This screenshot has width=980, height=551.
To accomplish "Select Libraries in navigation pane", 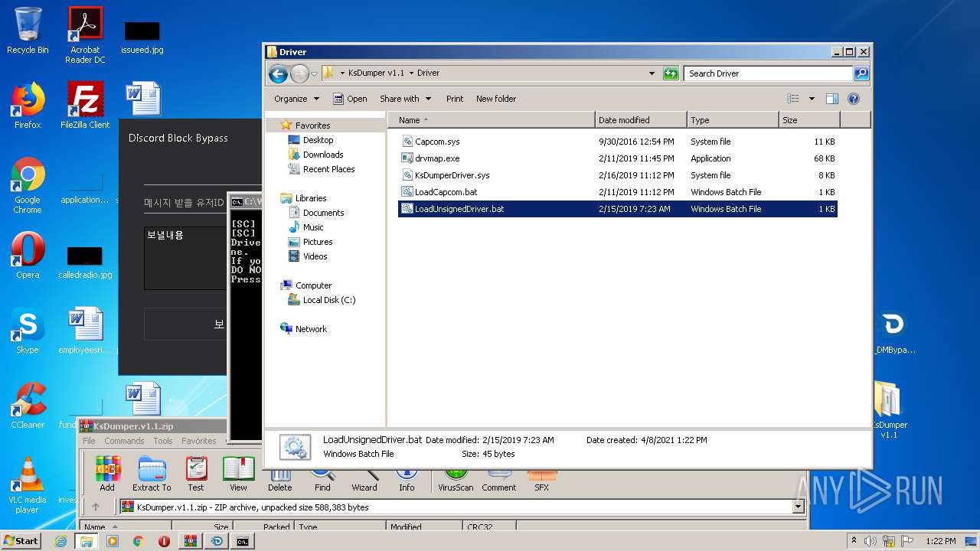I will [x=311, y=198].
